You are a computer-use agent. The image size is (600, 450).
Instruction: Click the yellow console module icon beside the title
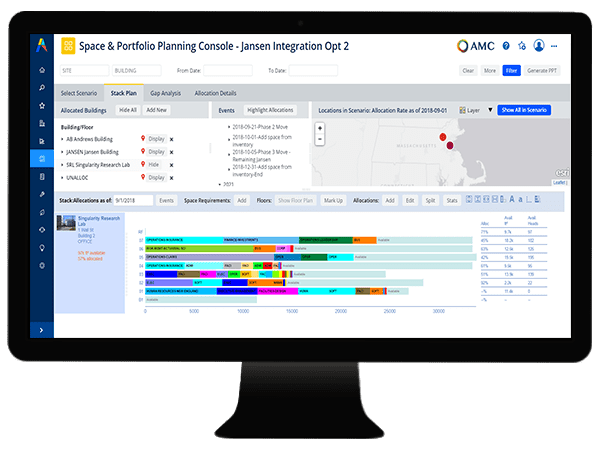click(x=68, y=46)
